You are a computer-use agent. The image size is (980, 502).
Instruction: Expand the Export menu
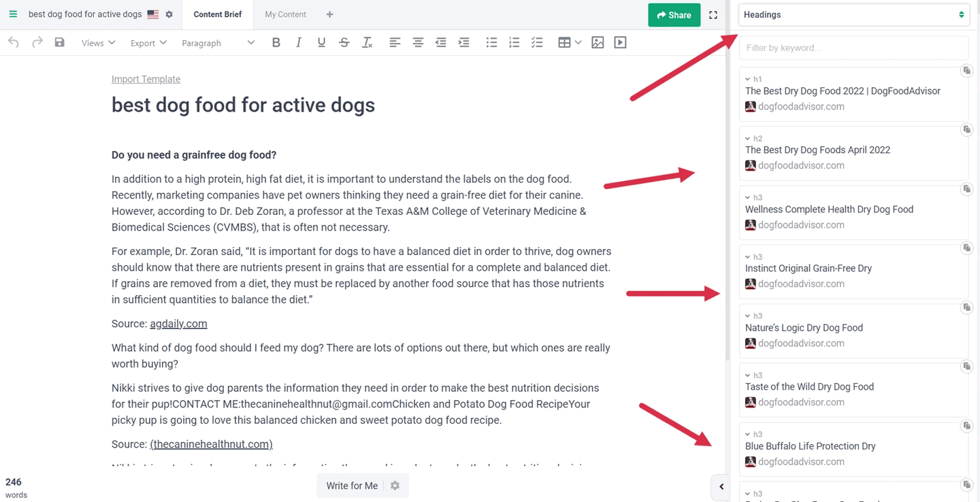[148, 43]
